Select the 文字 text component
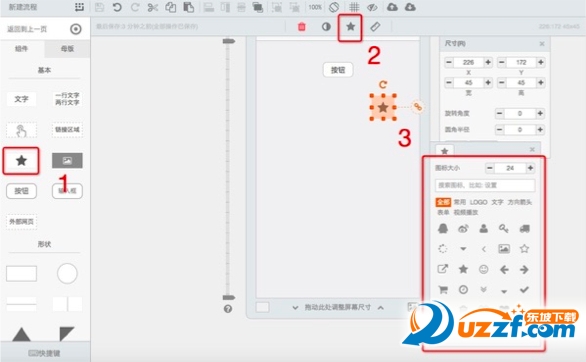The height and width of the screenshot is (362, 586). click(21, 99)
